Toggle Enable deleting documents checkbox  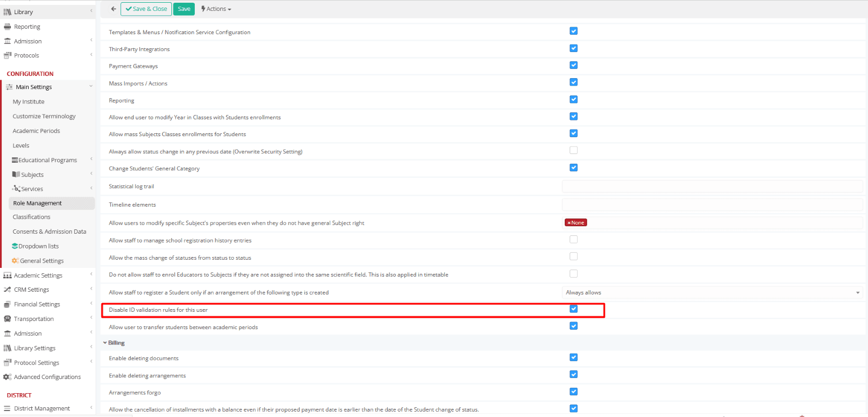[x=573, y=357]
